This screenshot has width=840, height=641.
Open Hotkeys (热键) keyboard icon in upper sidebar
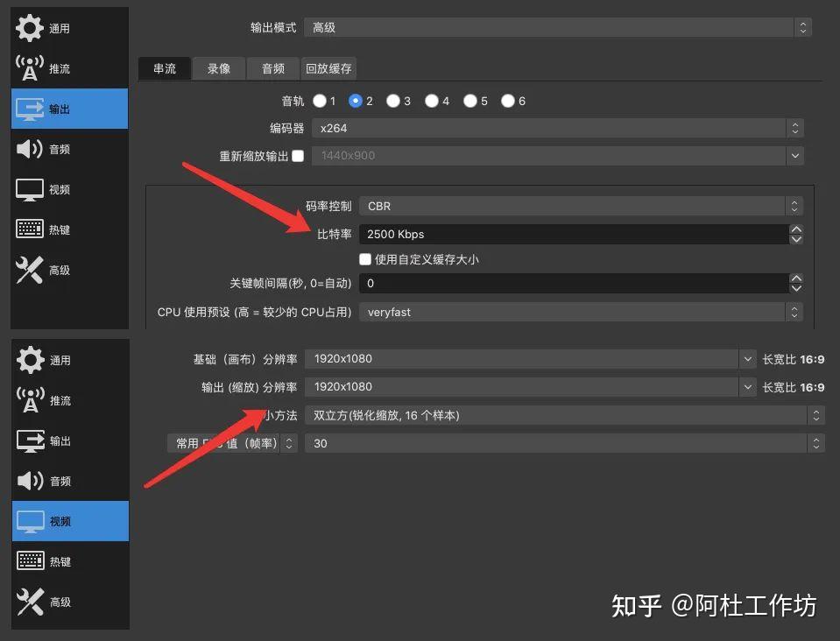point(29,229)
